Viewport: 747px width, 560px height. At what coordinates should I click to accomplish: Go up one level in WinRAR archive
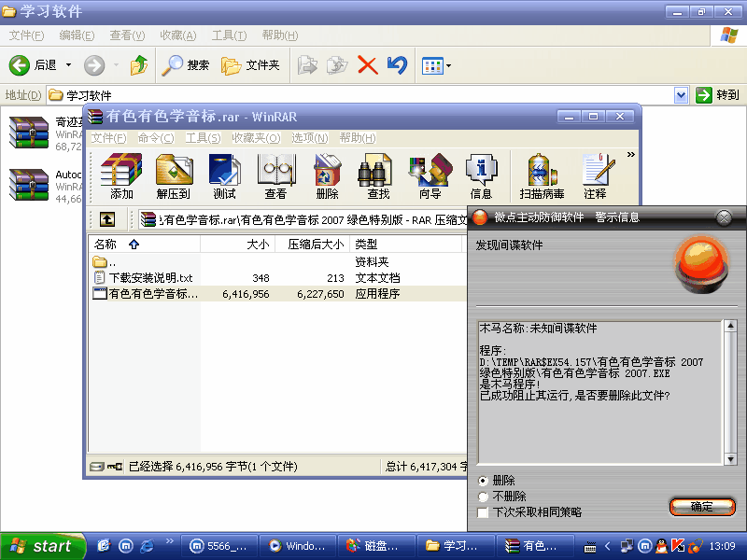[x=107, y=219]
